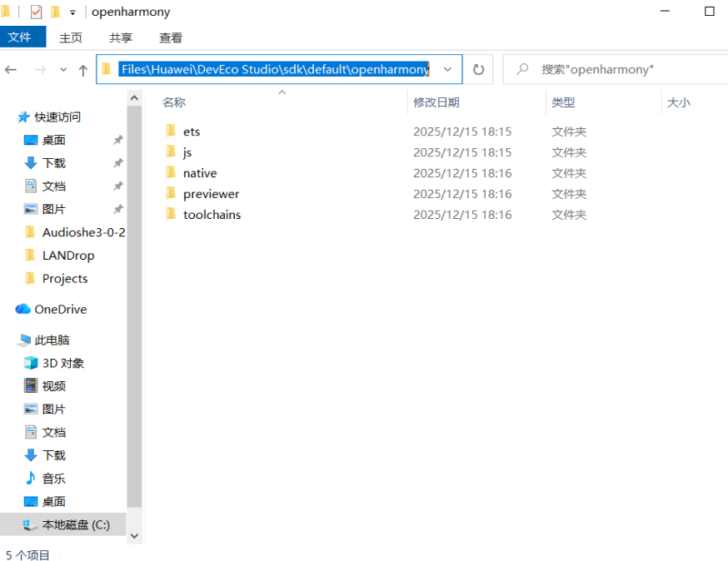
Task: Click the sort chevron above 名称 column
Action: pos(282,92)
